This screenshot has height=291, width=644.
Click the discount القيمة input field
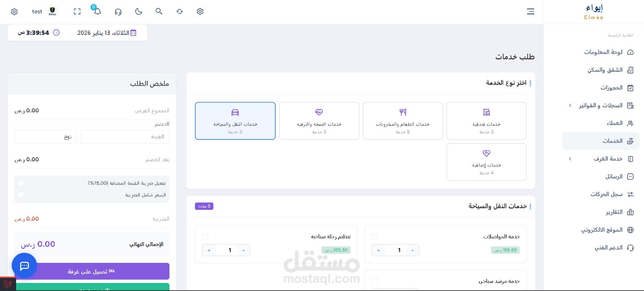[x=125, y=137]
